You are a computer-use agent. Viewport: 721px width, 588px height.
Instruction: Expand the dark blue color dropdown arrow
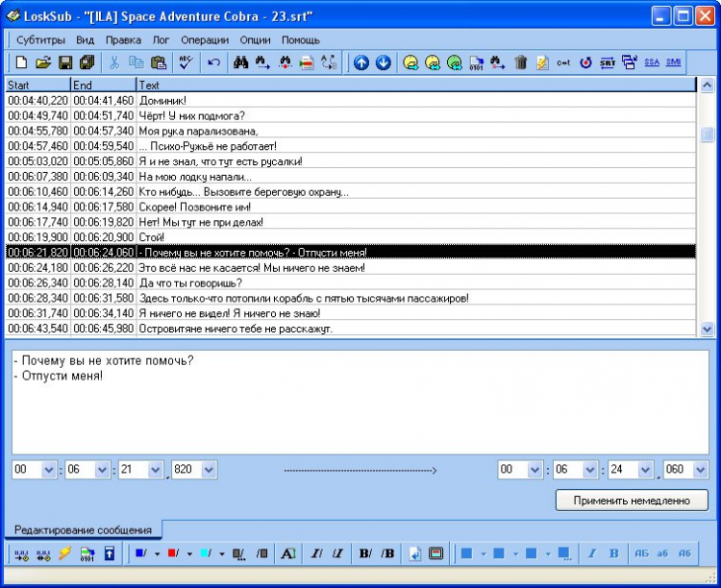(157, 554)
